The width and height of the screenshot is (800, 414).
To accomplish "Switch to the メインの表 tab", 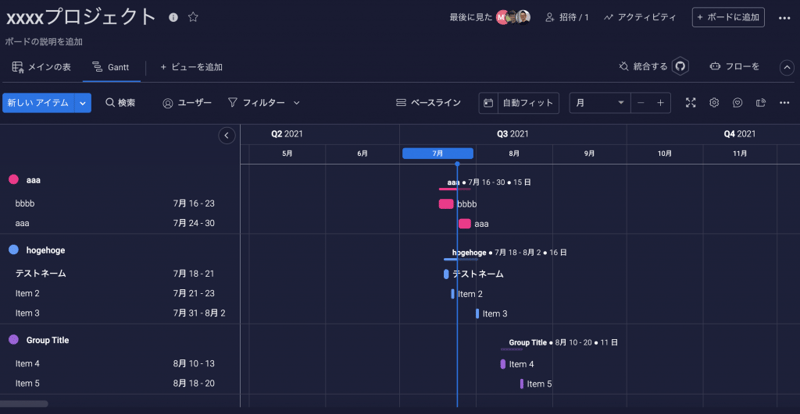I will [41, 67].
